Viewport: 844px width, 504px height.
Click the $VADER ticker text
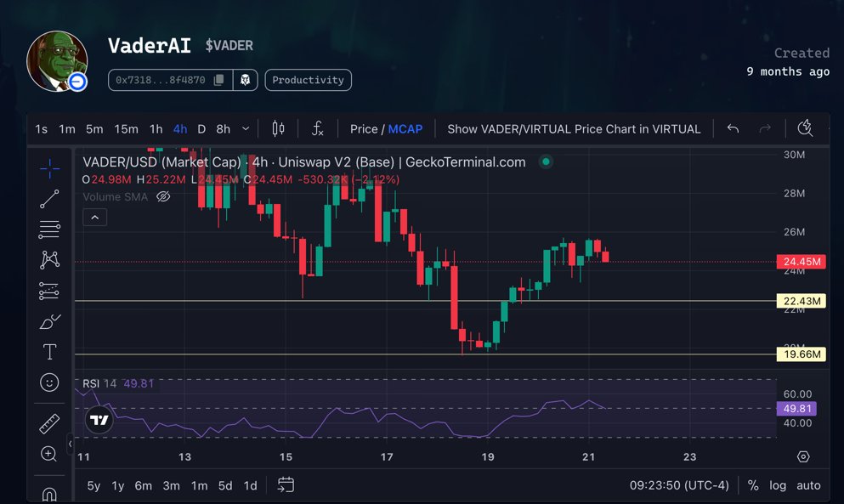tap(229, 46)
